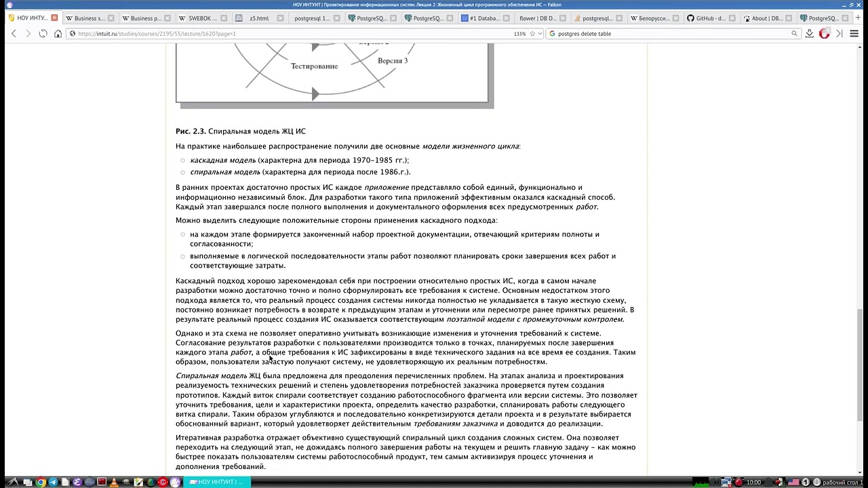Viewport: 868px width, 488px height.
Task: Show hidden toolbar items chevron
Action: 839,33
